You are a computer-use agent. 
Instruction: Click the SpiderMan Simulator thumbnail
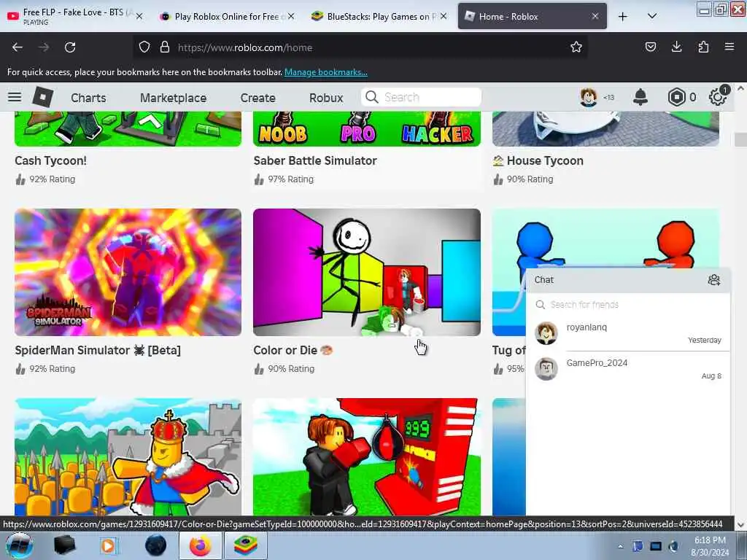click(128, 272)
